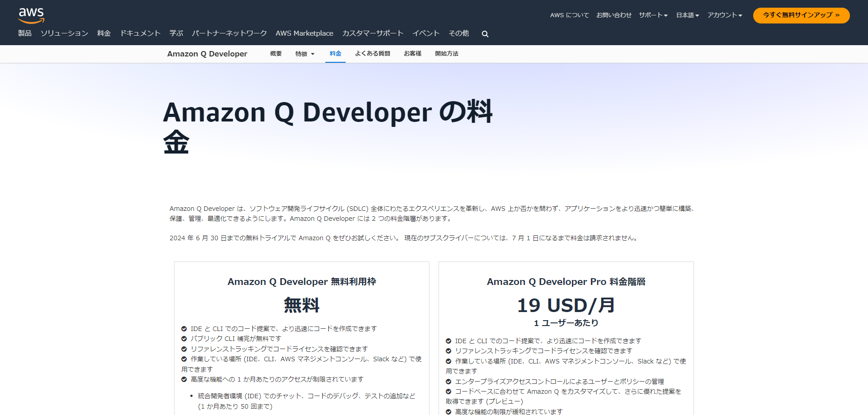Open the お問い合わせ link
Image resolution: width=868 pixels, height=415 pixels.
(x=614, y=15)
